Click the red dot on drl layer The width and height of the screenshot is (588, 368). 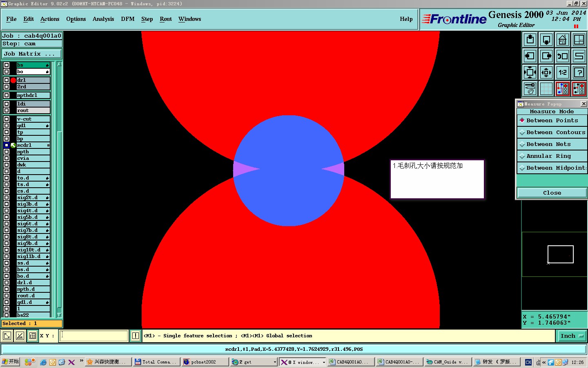point(13,80)
